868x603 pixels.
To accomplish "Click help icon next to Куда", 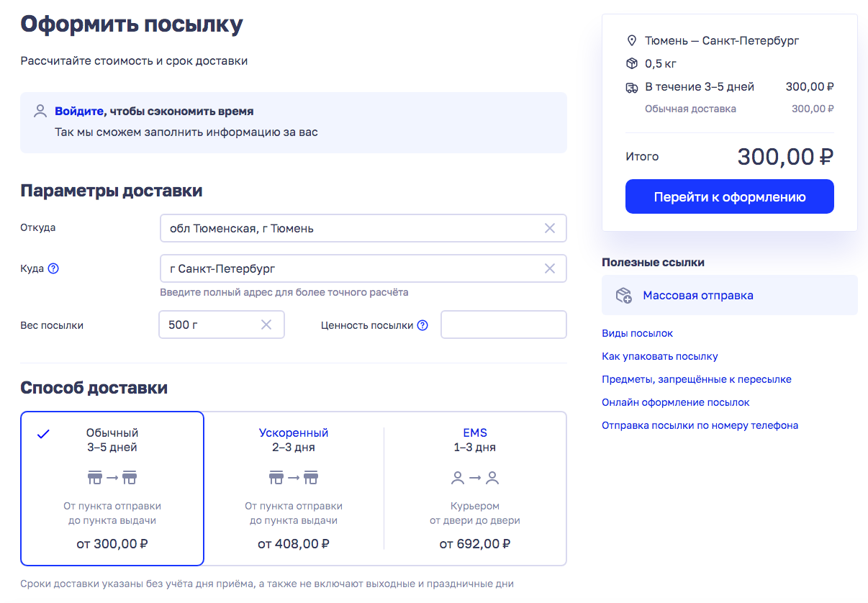I will [53, 268].
